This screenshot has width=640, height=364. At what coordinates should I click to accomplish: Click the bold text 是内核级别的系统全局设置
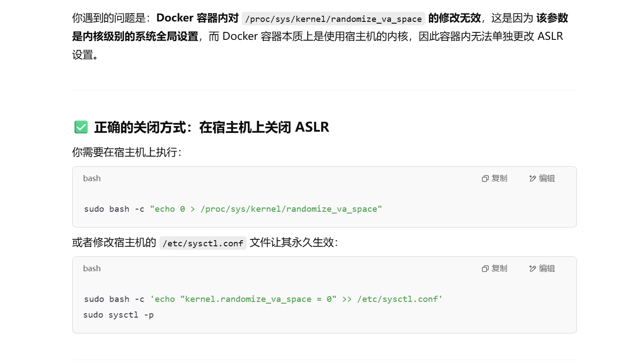(x=135, y=36)
